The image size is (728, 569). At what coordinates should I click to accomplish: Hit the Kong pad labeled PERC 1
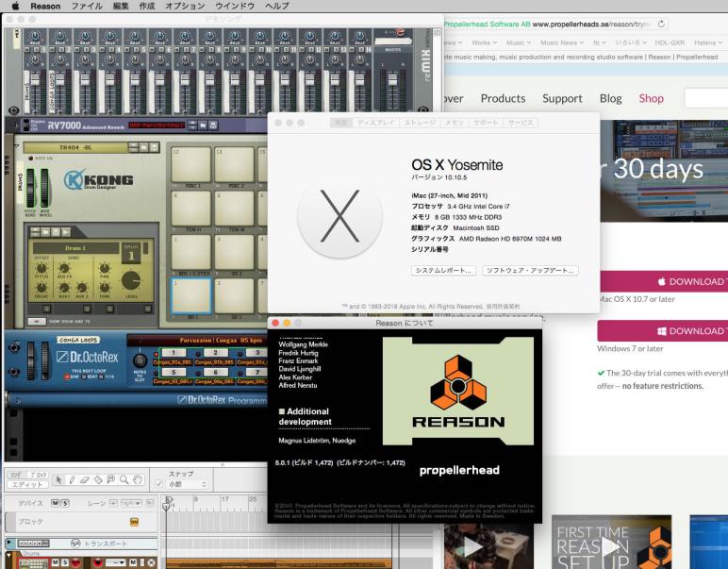[191, 164]
